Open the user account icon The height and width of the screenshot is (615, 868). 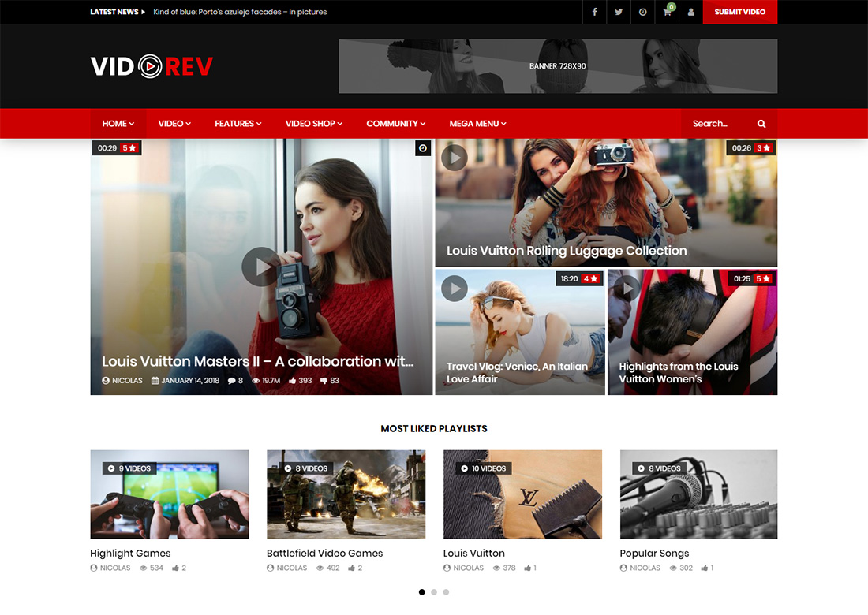point(691,12)
